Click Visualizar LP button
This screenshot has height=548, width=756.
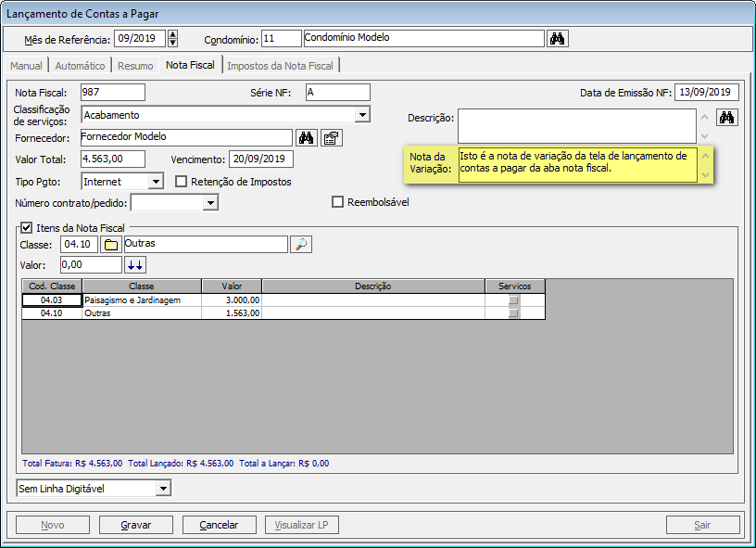coord(302,525)
